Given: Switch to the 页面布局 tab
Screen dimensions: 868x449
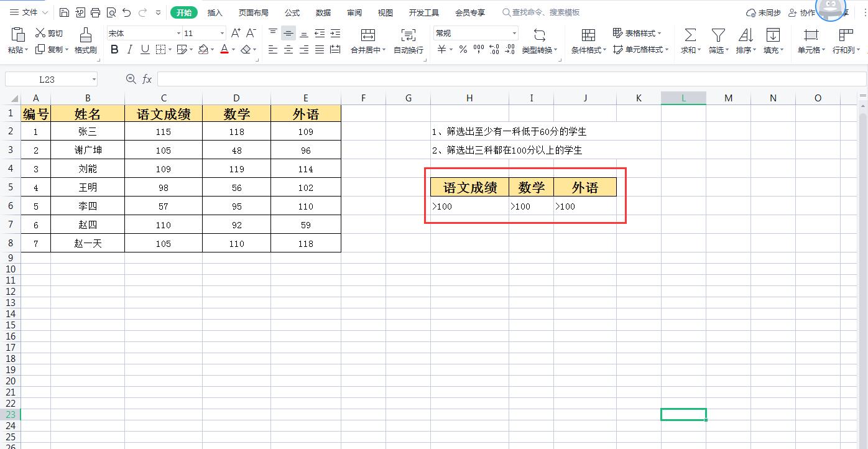Looking at the screenshot, I should click(x=254, y=12).
